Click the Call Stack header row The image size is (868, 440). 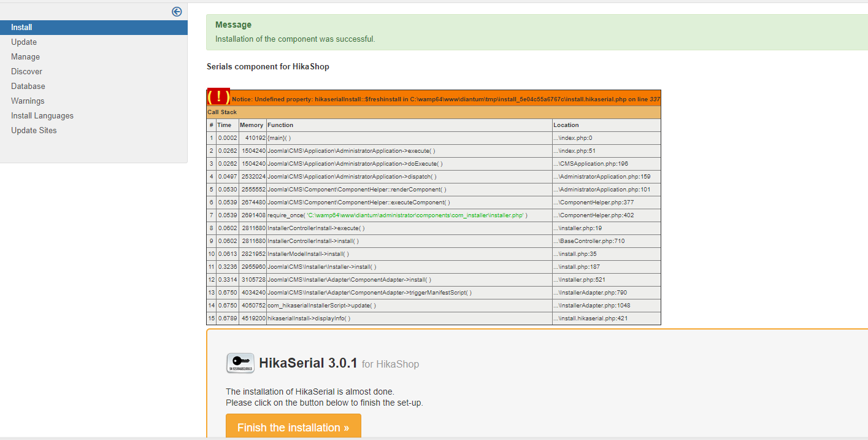tap(434, 112)
